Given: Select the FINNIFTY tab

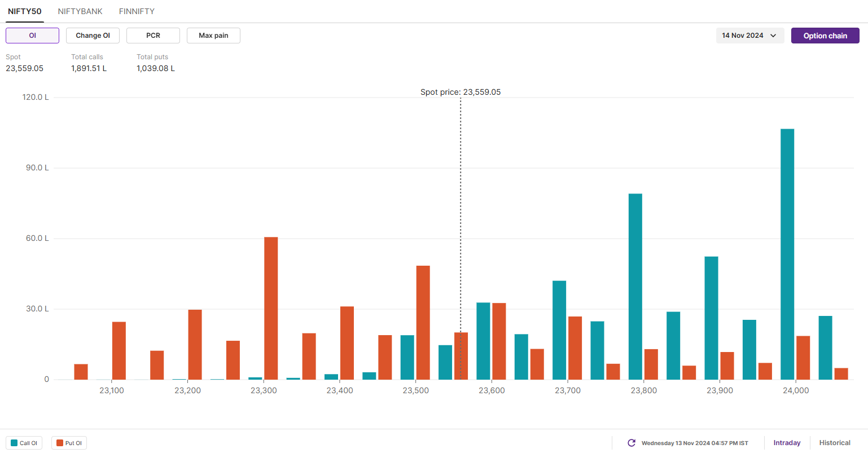Looking at the screenshot, I should point(137,11).
